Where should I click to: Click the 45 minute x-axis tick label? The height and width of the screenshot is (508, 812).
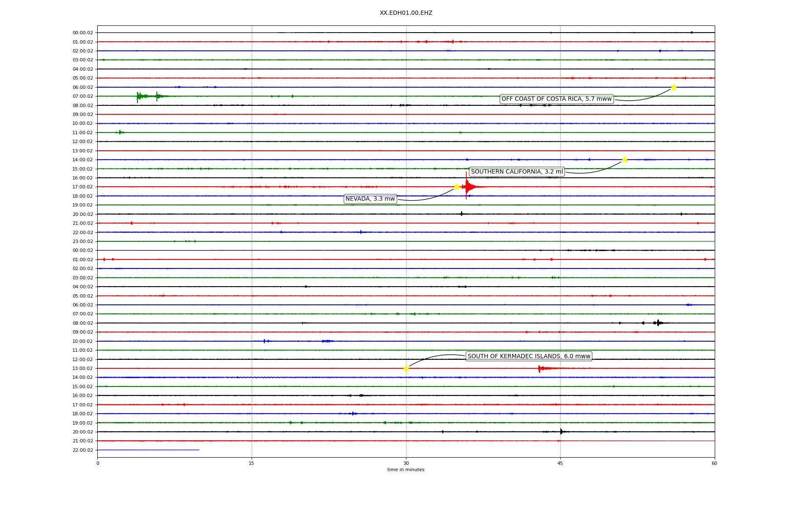(560, 463)
